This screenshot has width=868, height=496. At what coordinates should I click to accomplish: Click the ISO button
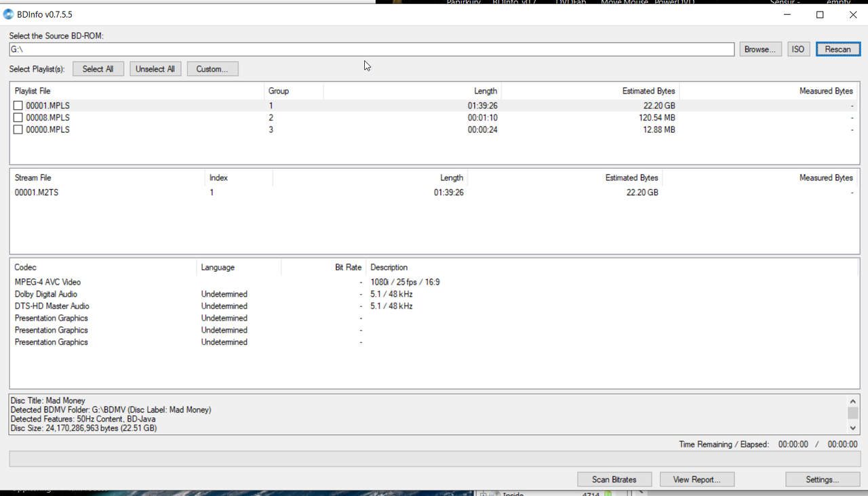pos(798,49)
